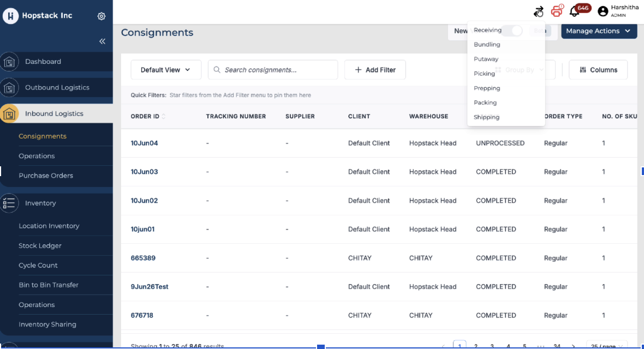Image resolution: width=644 pixels, height=349 pixels.
Task: Open order 676718 link
Action: pos(142,316)
